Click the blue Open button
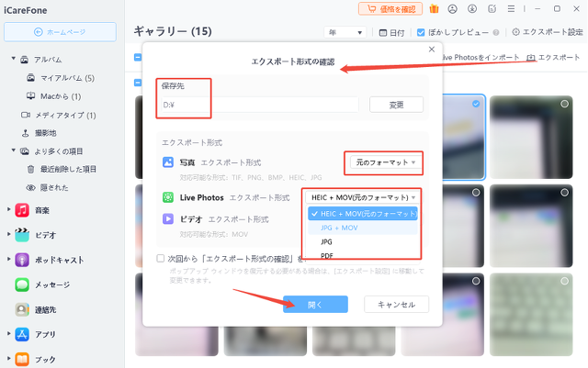Image resolution: width=588 pixels, height=368 pixels. 315,305
